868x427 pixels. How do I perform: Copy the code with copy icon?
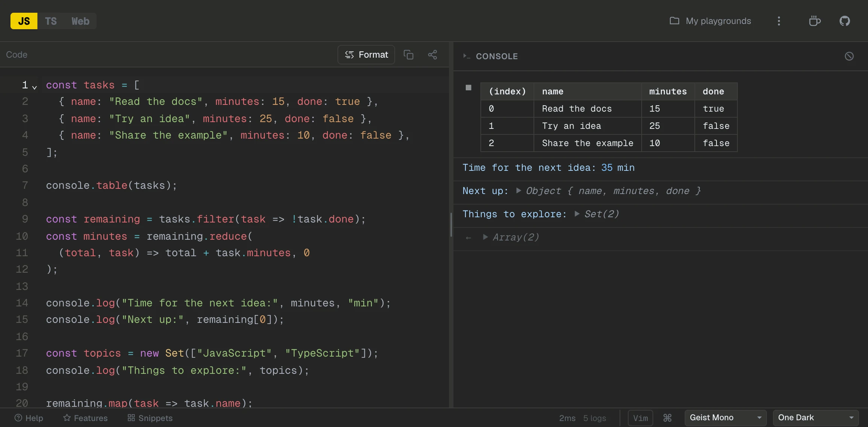[x=409, y=55]
